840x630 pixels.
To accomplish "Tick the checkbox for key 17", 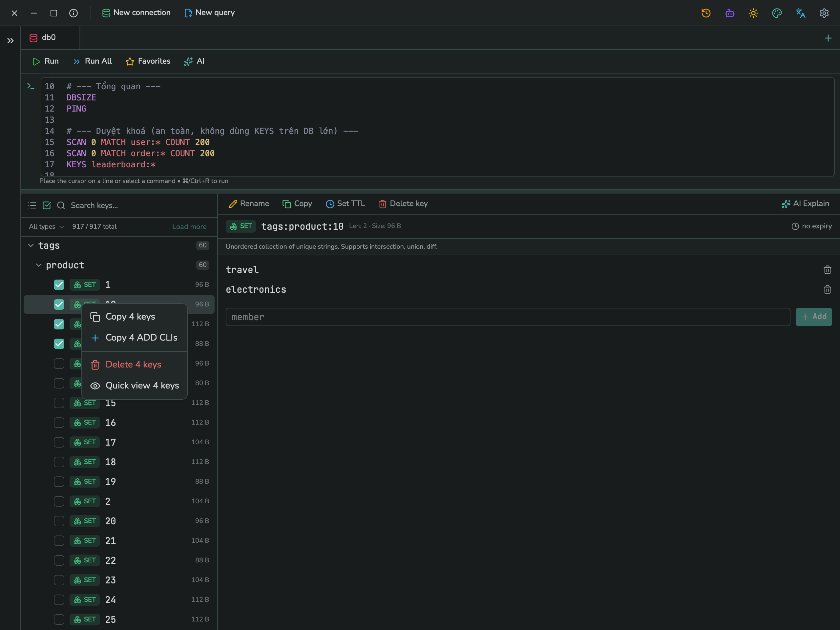I will [59, 442].
